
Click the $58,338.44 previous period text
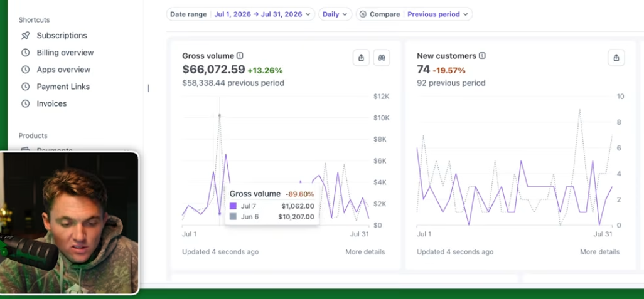[233, 83]
